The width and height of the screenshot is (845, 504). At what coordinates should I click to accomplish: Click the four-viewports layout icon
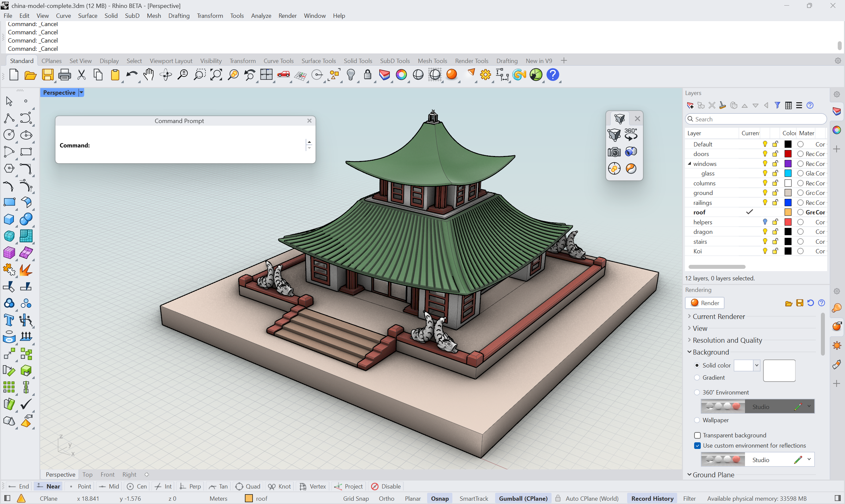coord(266,75)
